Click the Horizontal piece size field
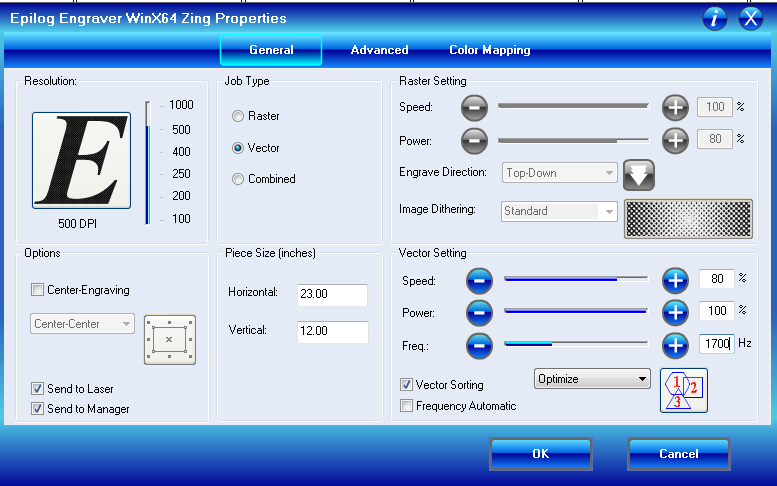 (332, 294)
